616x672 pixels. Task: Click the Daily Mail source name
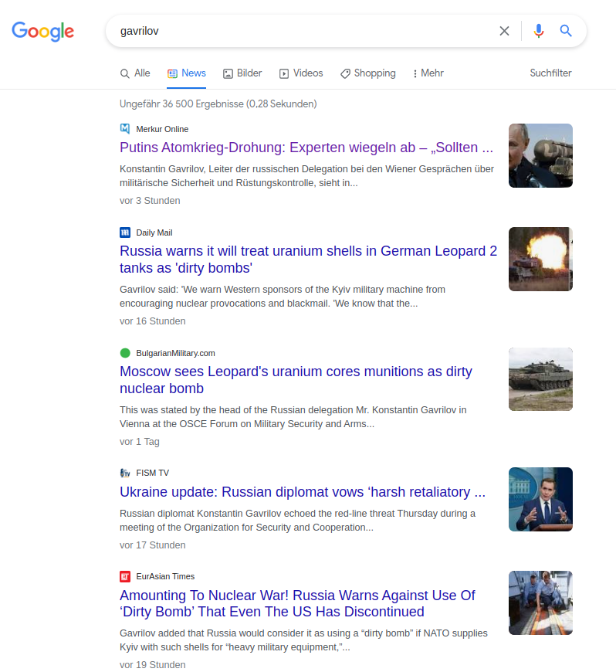coord(154,232)
